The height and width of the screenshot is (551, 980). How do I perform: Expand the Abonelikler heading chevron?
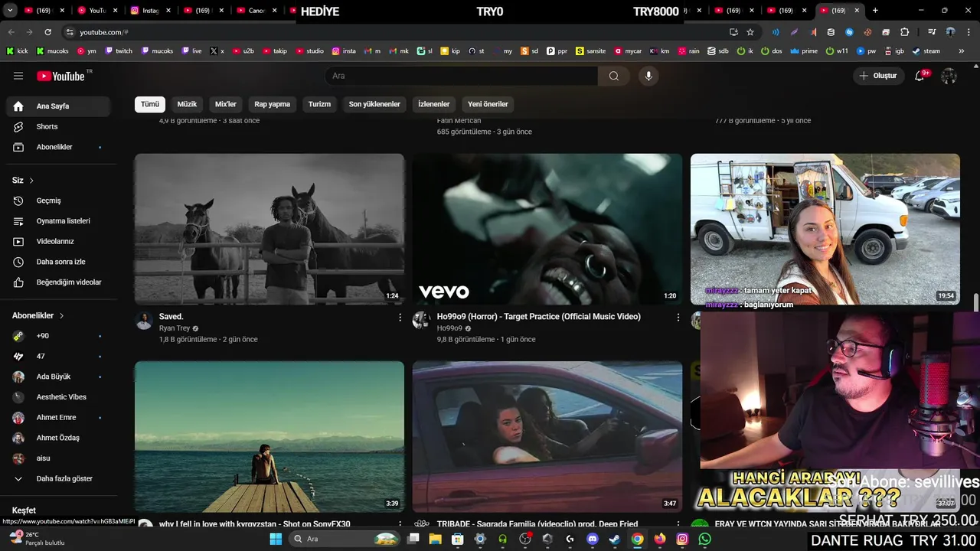[61, 315]
